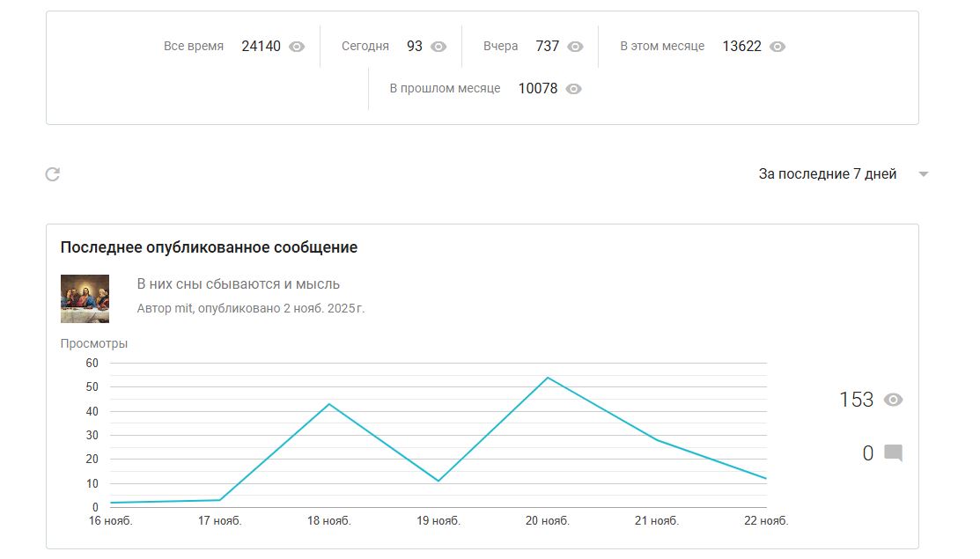The width and height of the screenshot is (980, 559).
Task: Click the dropdown arrow for time range
Action: pyautogui.click(x=924, y=174)
